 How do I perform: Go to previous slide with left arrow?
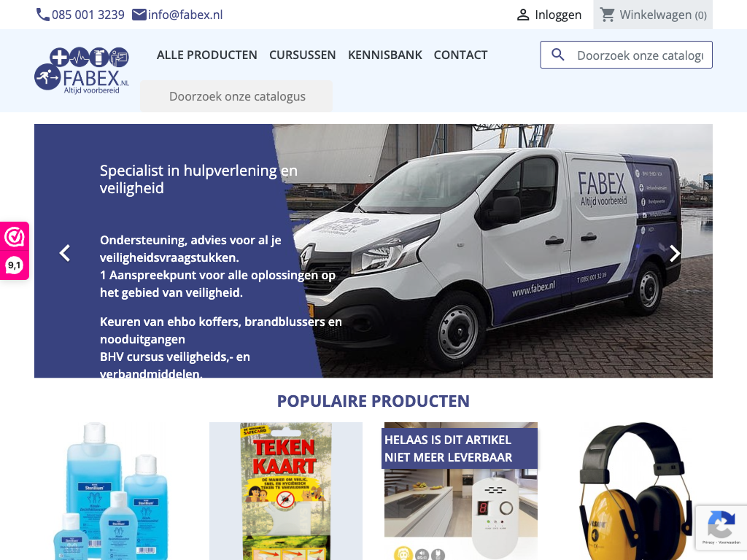65,253
